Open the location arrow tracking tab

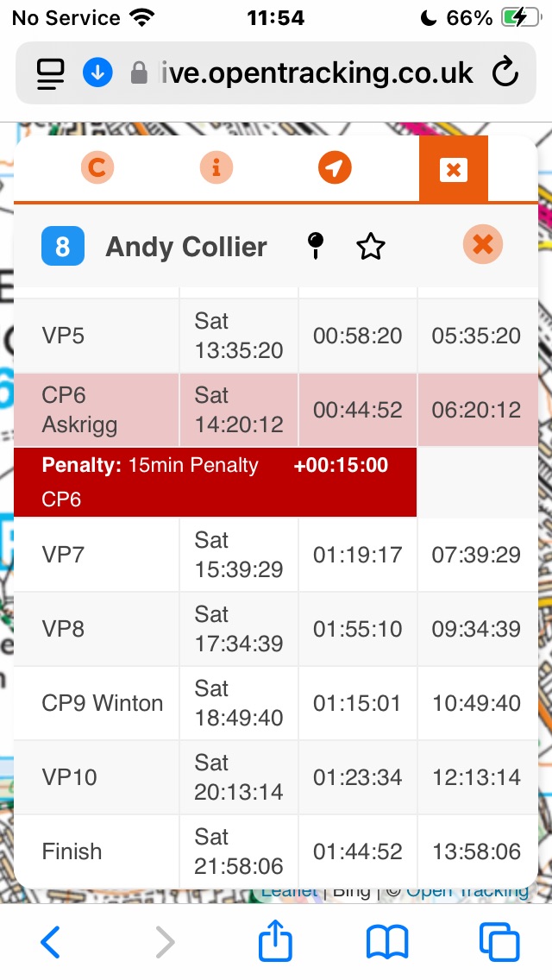335,168
